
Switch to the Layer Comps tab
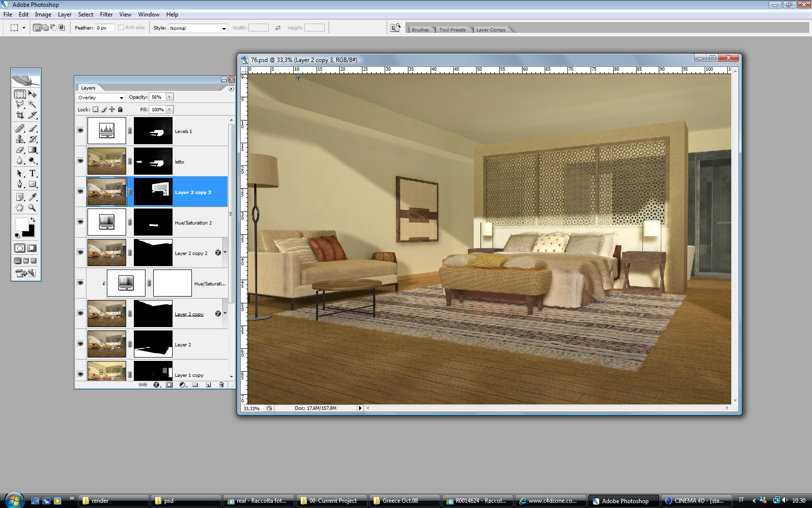491,30
